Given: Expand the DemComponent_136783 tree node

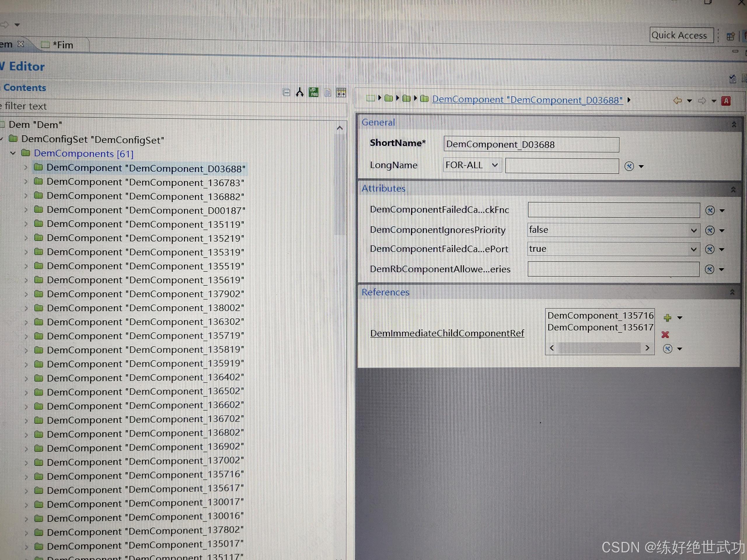Looking at the screenshot, I should [26, 182].
